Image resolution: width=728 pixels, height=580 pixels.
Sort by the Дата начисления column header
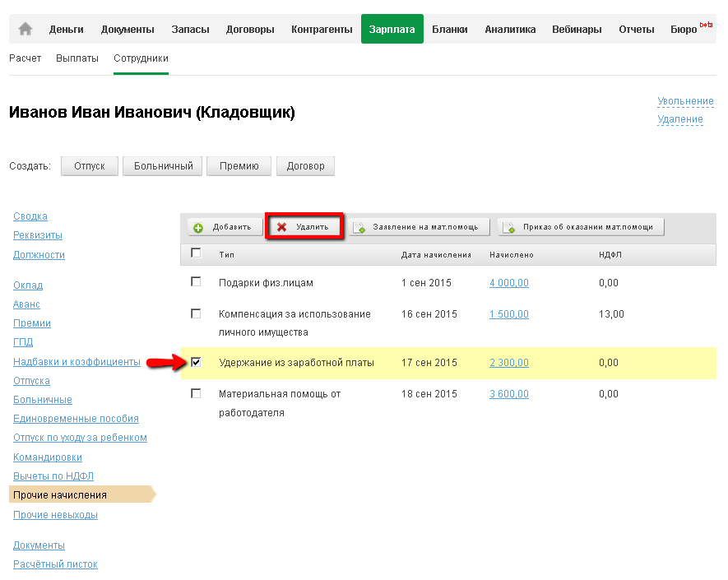[x=436, y=255]
